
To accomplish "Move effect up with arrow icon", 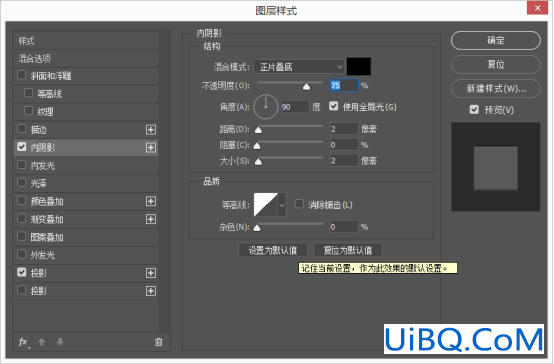I will pyautogui.click(x=42, y=342).
